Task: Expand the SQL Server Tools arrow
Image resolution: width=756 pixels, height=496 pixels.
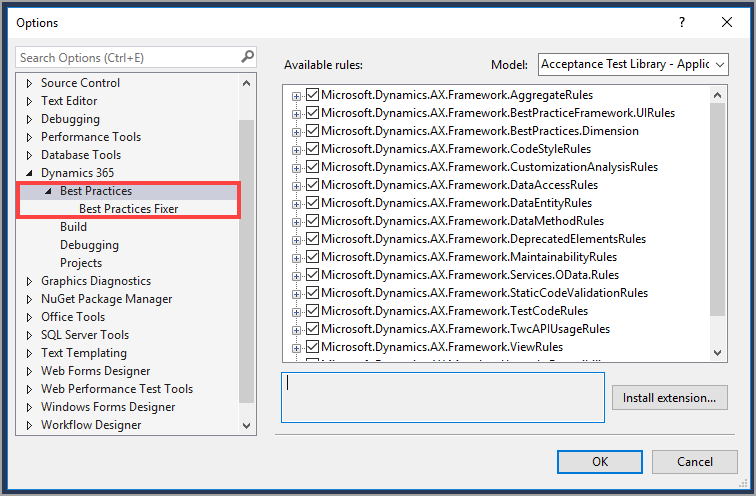Action: pyautogui.click(x=29, y=335)
